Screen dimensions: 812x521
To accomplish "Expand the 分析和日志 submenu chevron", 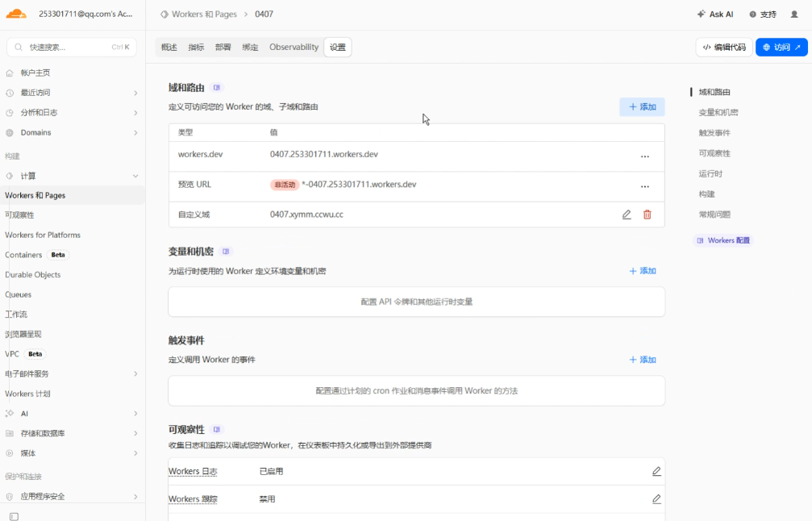I will pyautogui.click(x=135, y=113).
